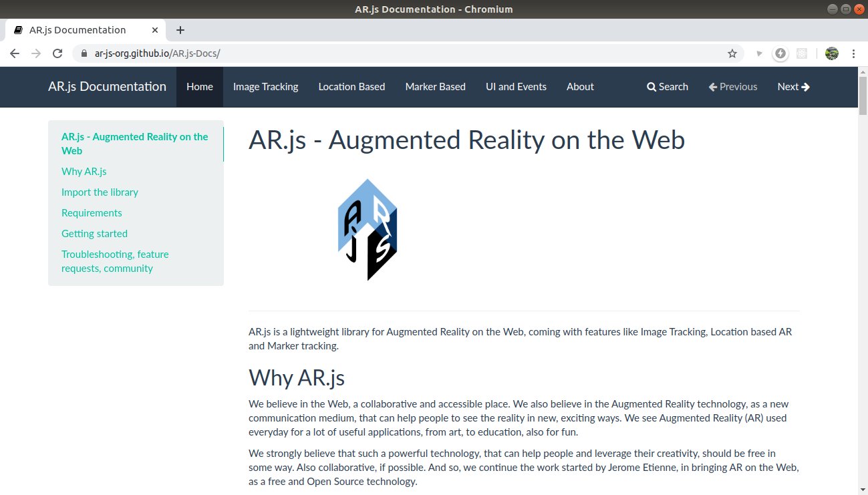868x495 pixels.
Task: Open the Chromium profile avatar
Action: pos(832,53)
